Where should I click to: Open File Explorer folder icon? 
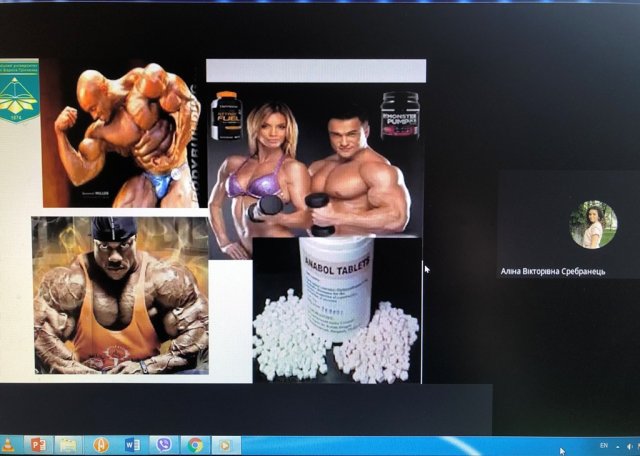point(69,445)
